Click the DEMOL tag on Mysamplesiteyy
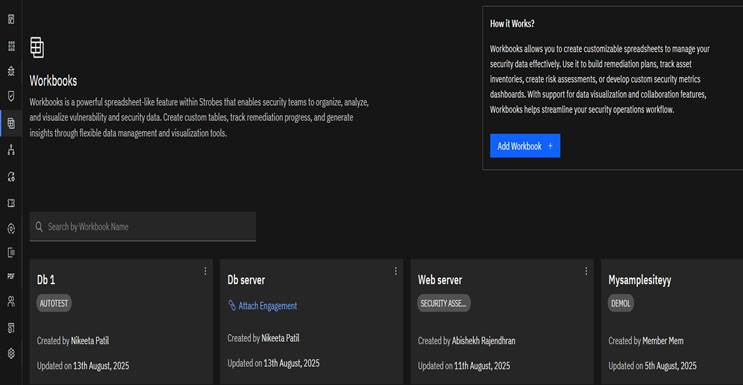The image size is (743, 385). pyautogui.click(x=621, y=303)
